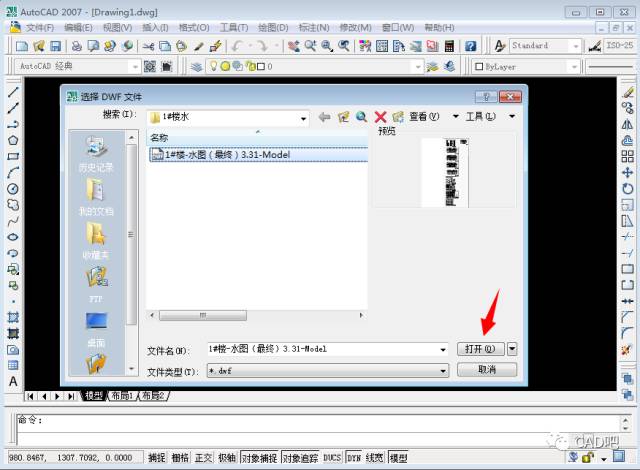Viewport: 640px width, 470px height.
Task: Open the 工具(L) menu in dialog
Action: coord(485,117)
